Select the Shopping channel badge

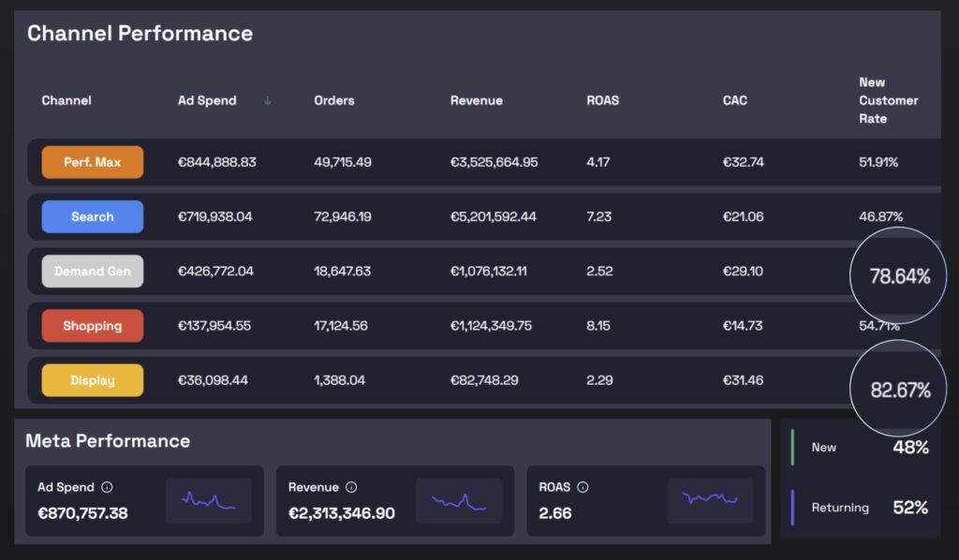pos(93,325)
